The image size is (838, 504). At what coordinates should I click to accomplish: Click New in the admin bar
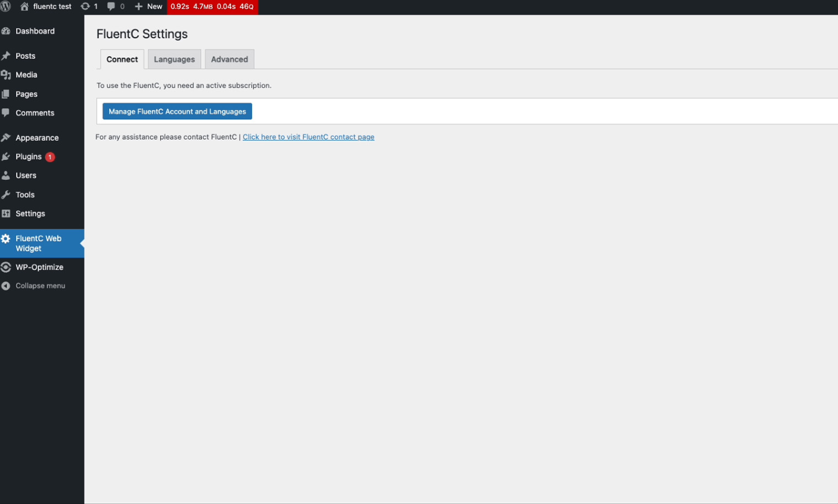tap(155, 7)
